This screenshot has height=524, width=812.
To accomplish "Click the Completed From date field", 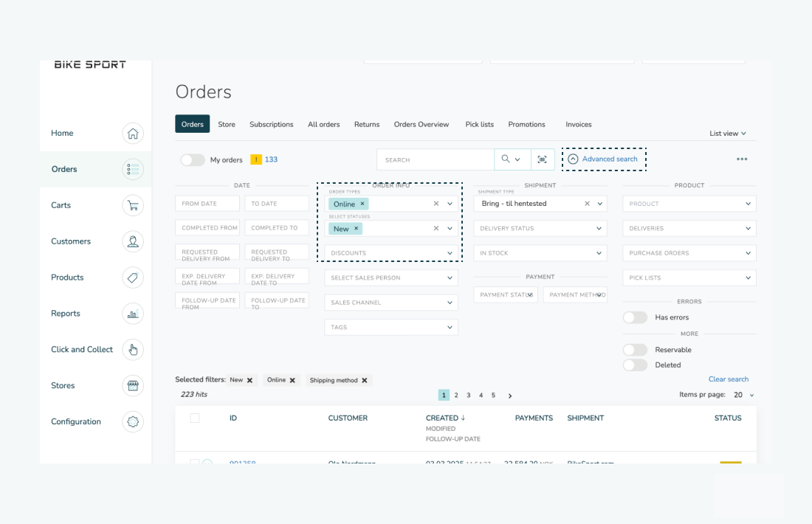I will coord(207,228).
